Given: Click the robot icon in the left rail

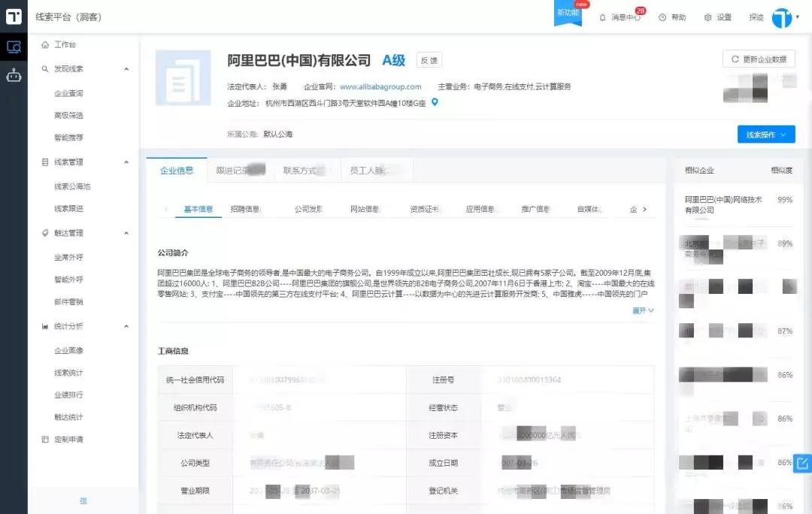Looking at the screenshot, I should tap(14, 75).
